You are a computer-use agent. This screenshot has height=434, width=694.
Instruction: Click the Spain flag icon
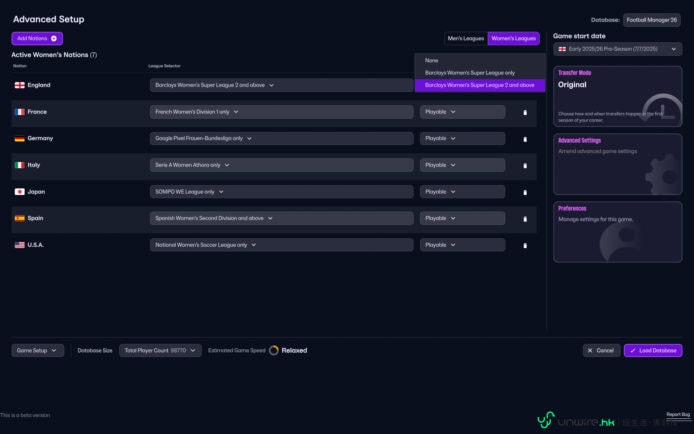(19, 218)
